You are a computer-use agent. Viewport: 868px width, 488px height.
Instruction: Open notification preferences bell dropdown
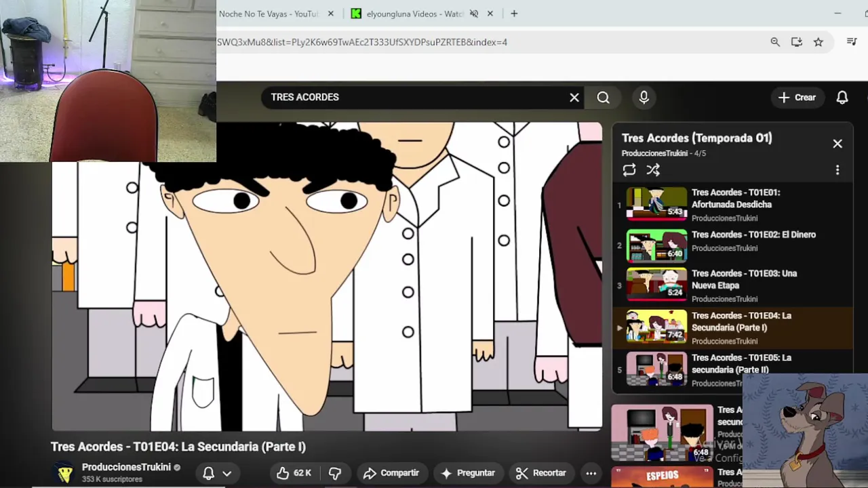click(x=218, y=473)
